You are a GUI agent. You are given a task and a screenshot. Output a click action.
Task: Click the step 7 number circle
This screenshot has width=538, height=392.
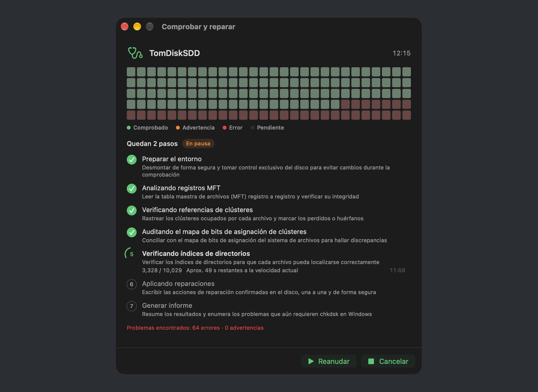[132, 306]
